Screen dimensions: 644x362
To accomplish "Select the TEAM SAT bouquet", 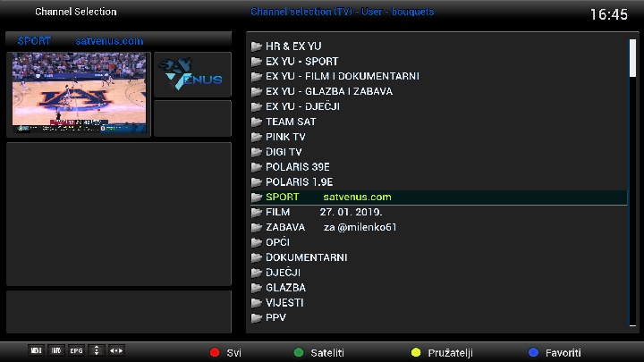I will [438, 122].
